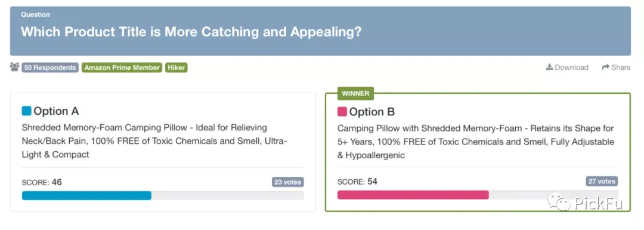The height and width of the screenshot is (230, 644).
Task: Click the Download arrow icon
Action: pos(549,67)
